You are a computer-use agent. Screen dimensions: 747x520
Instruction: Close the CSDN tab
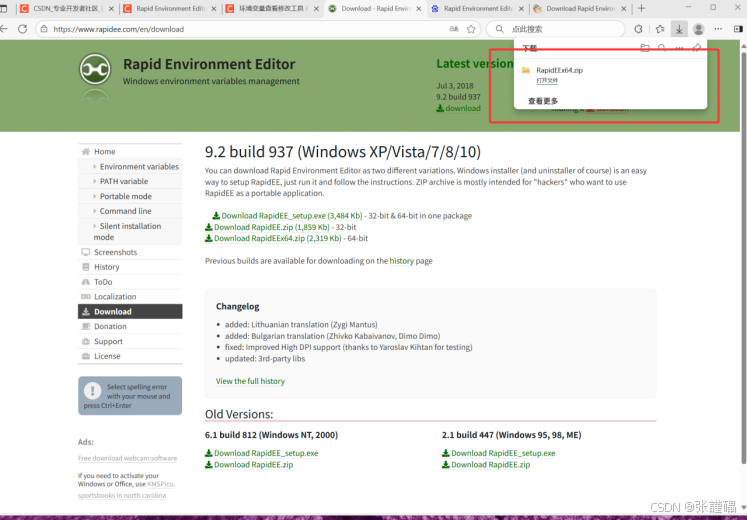(x=111, y=9)
